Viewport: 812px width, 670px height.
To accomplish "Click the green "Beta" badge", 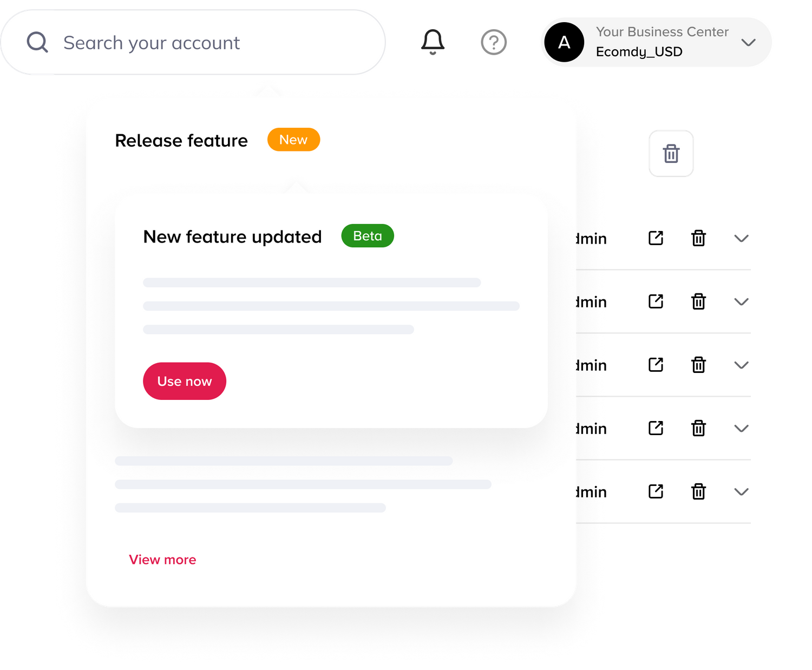I will (368, 236).
